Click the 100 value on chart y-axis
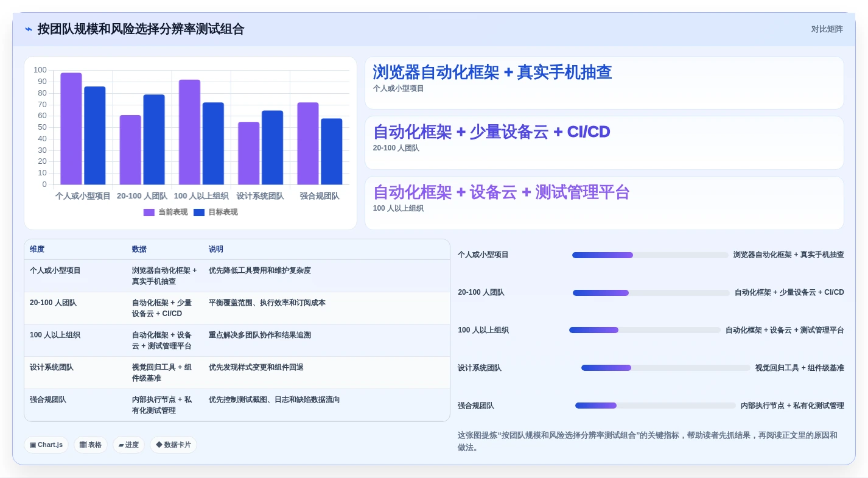Image resolution: width=868 pixels, height=478 pixels. click(40, 70)
